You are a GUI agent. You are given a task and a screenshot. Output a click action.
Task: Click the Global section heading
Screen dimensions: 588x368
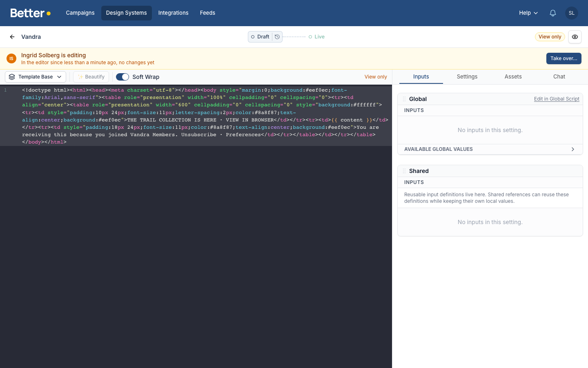pyautogui.click(x=418, y=99)
